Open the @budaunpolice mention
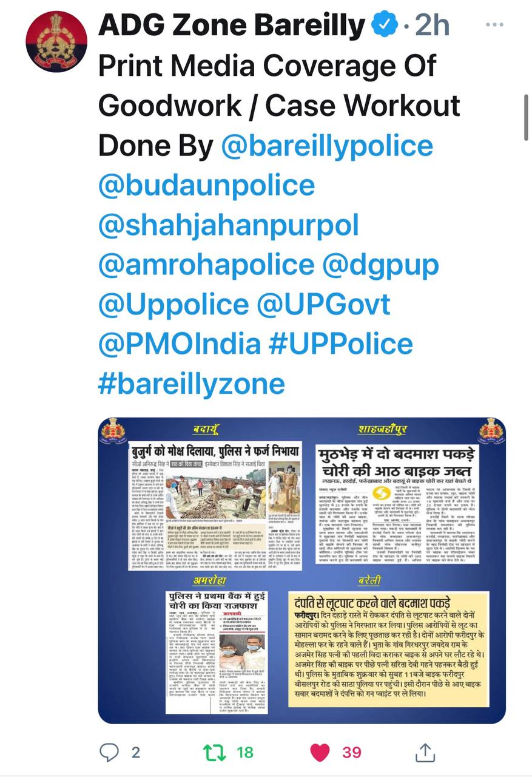This screenshot has height=777, width=532. click(x=206, y=186)
